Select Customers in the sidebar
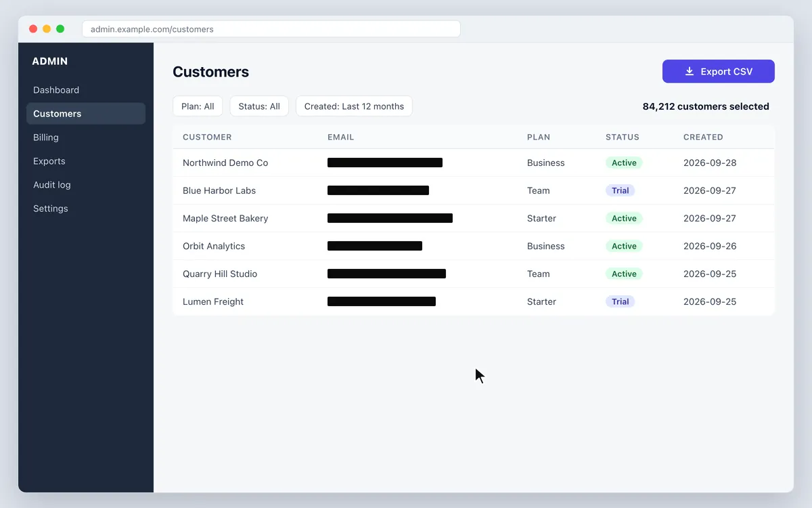The height and width of the screenshot is (508, 812). pos(86,114)
